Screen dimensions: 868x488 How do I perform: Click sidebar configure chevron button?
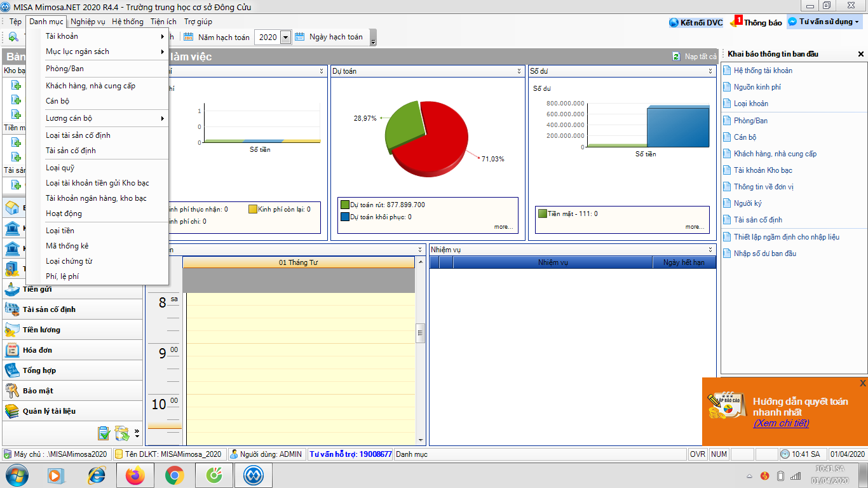(x=137, y=433)
